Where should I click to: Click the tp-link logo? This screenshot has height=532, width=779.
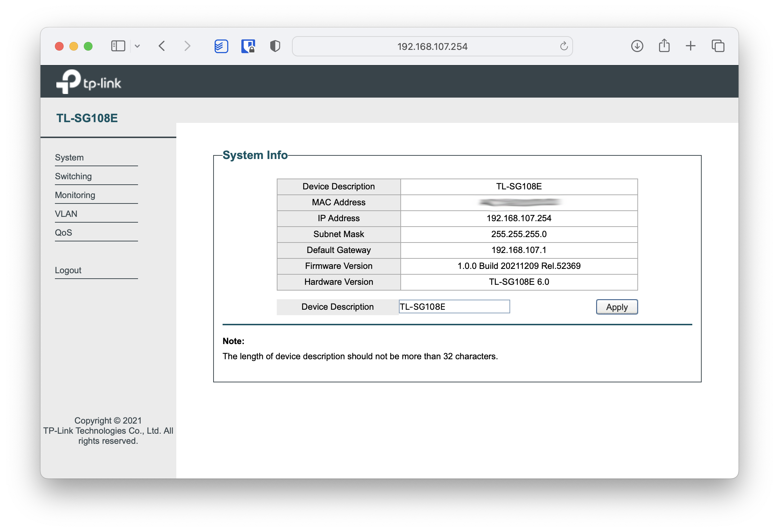point(89,82)
